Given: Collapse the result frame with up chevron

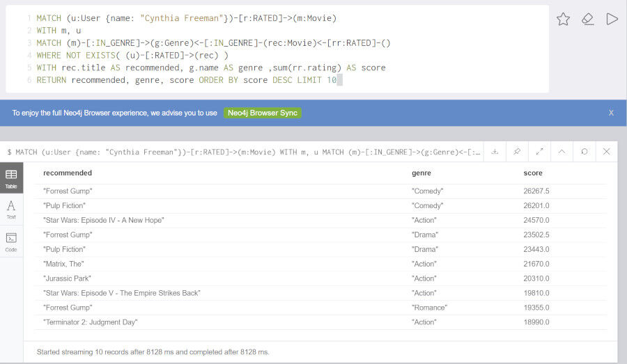Looking at the screenshot, I should pyautogui.click(x=562, y=152).
